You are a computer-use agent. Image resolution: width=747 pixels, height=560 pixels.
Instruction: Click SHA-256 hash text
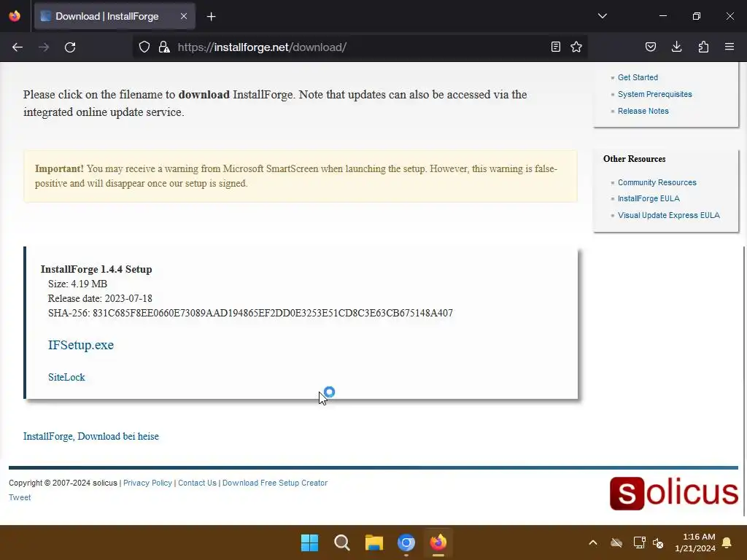(251, 313)
